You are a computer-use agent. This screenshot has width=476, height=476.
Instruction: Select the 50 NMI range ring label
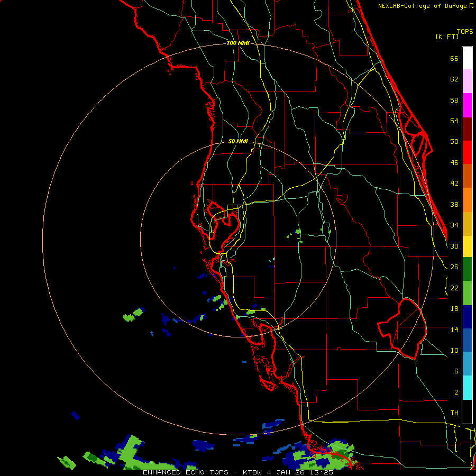238,141
